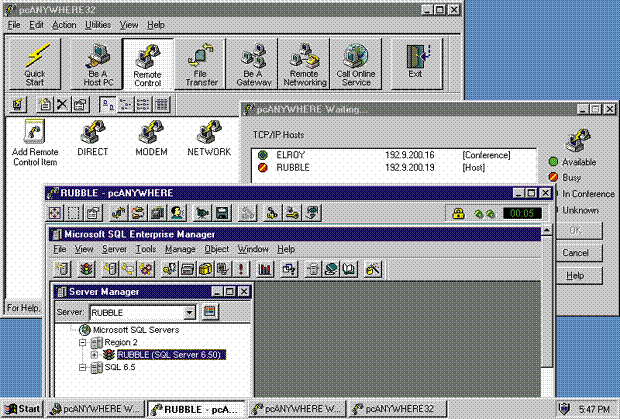The height and width of the screenshot is (419, 620).
Task: Click the dotted rectangle screen scaling icon
Action: [x=74, y=213]
